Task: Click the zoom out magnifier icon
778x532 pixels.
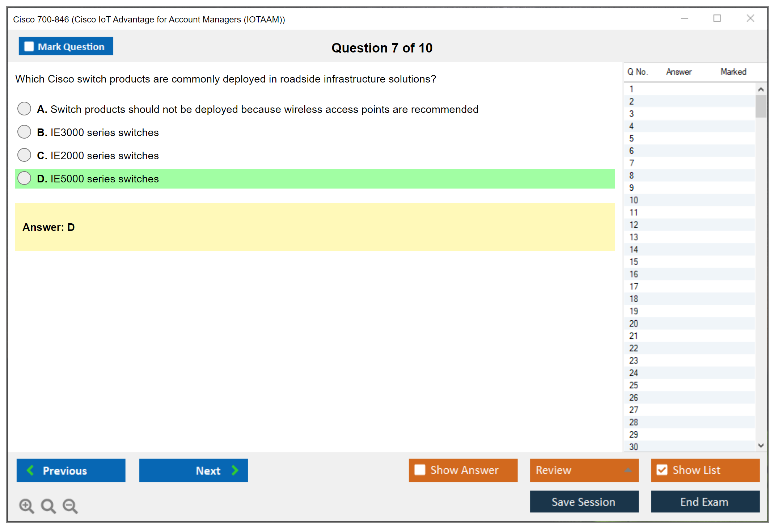Action: (x=70, y=506)
